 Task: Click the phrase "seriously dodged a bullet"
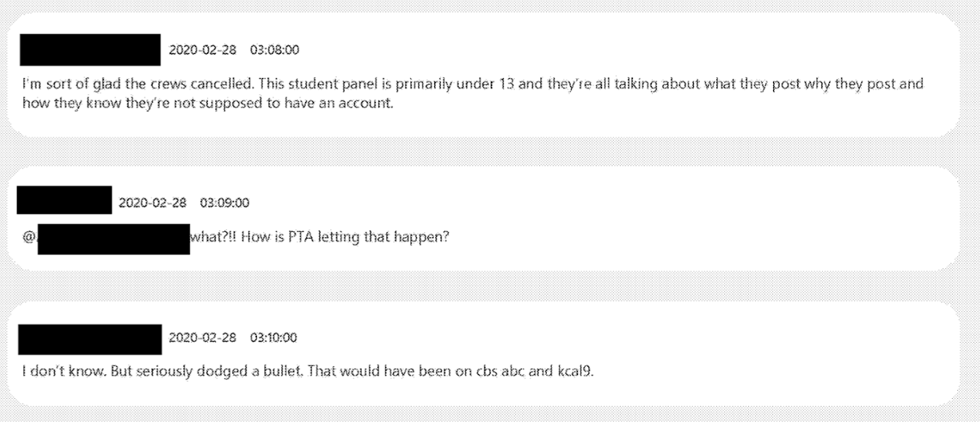click(x=187, y=374)
